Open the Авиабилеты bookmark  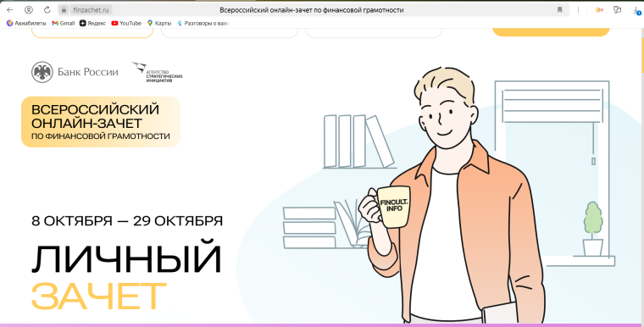pos(26,24)
